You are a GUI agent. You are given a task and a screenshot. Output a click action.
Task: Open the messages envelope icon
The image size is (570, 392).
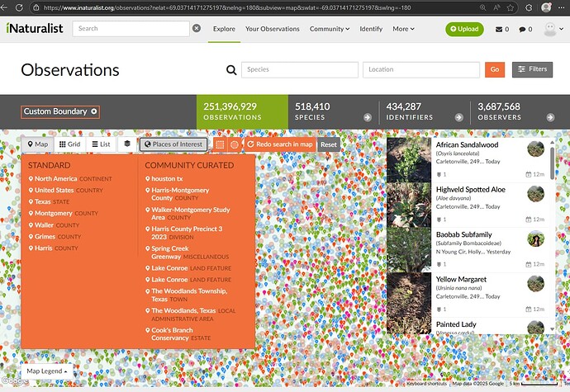pos(499,29)
